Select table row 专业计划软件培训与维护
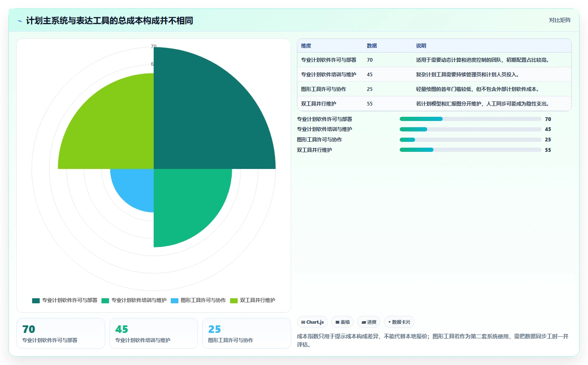588x365 pixels. [x=434, y=75]
